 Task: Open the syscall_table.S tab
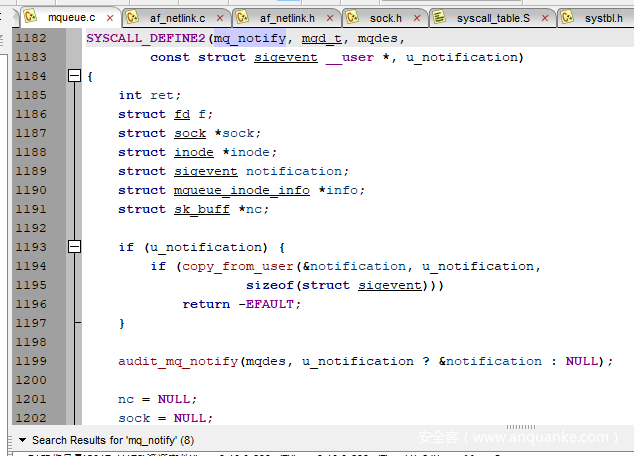coord(493,18)
